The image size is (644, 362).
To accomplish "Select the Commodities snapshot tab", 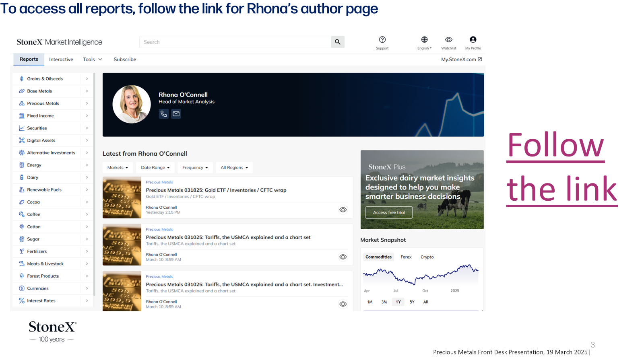I will [x=378, y=257].
